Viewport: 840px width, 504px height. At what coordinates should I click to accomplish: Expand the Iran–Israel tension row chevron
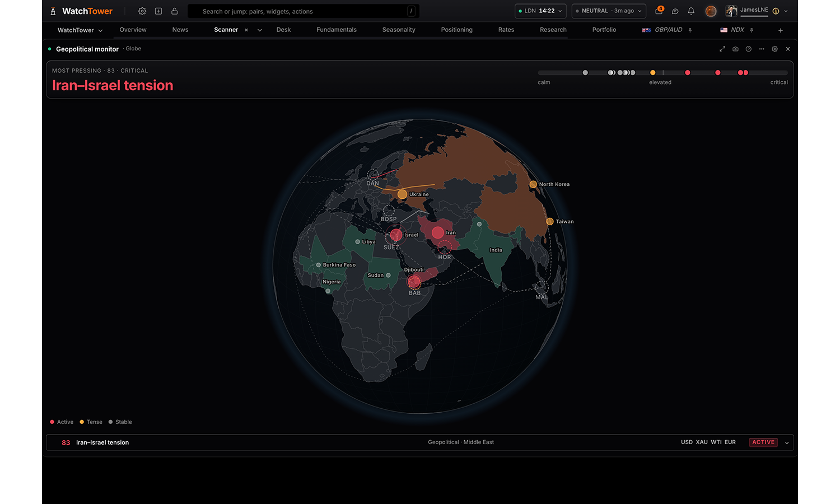(x=787, y=443)
